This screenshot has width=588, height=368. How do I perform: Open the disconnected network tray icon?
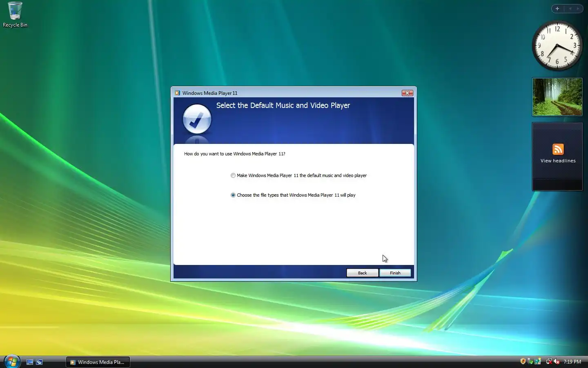(x=549, y=361)
